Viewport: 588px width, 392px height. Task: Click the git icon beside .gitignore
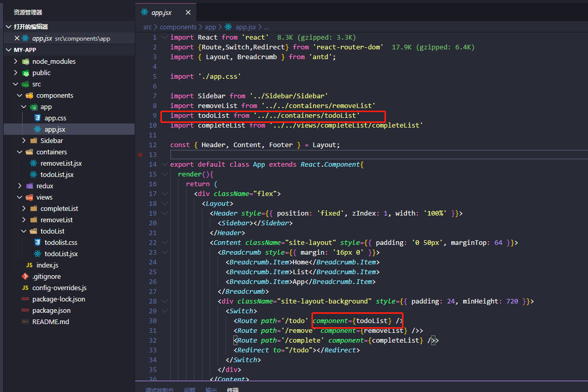[x=25, y=276]
